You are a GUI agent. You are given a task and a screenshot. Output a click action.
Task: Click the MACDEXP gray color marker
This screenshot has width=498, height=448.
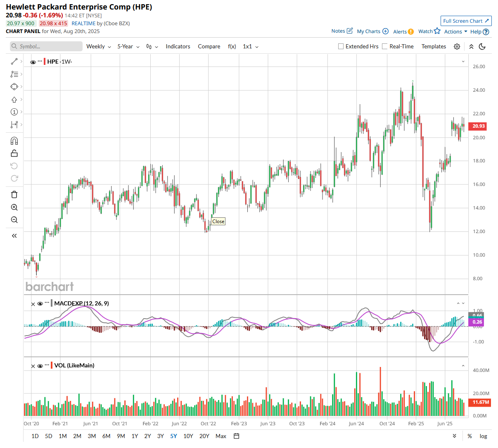(52, 303)
